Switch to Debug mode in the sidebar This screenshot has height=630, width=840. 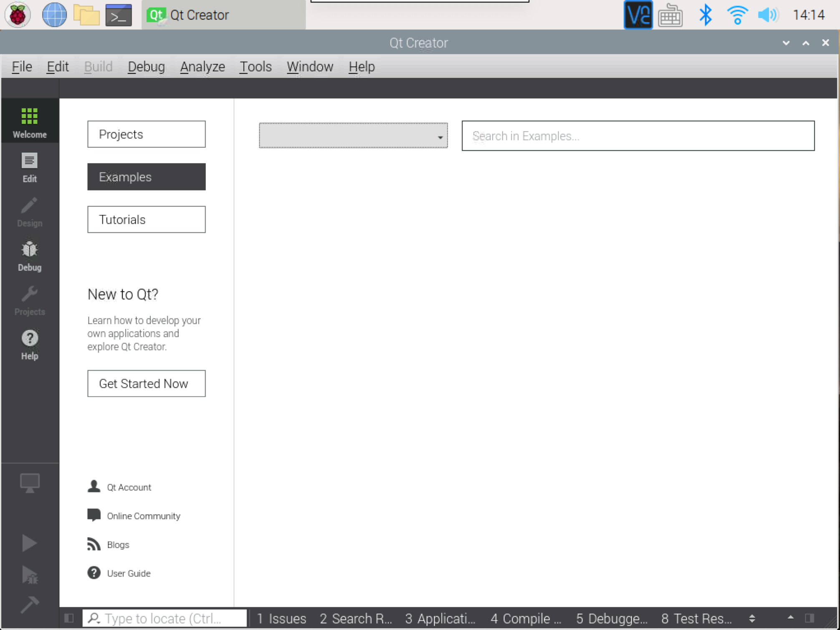tap(29, 255)
